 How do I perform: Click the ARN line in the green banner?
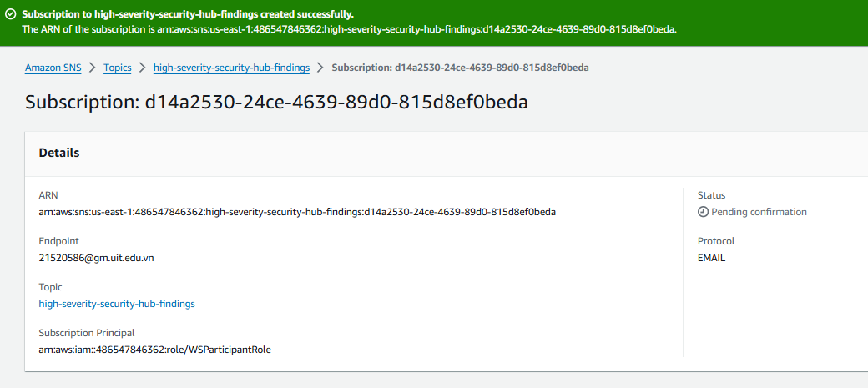(x=350, y=29)
